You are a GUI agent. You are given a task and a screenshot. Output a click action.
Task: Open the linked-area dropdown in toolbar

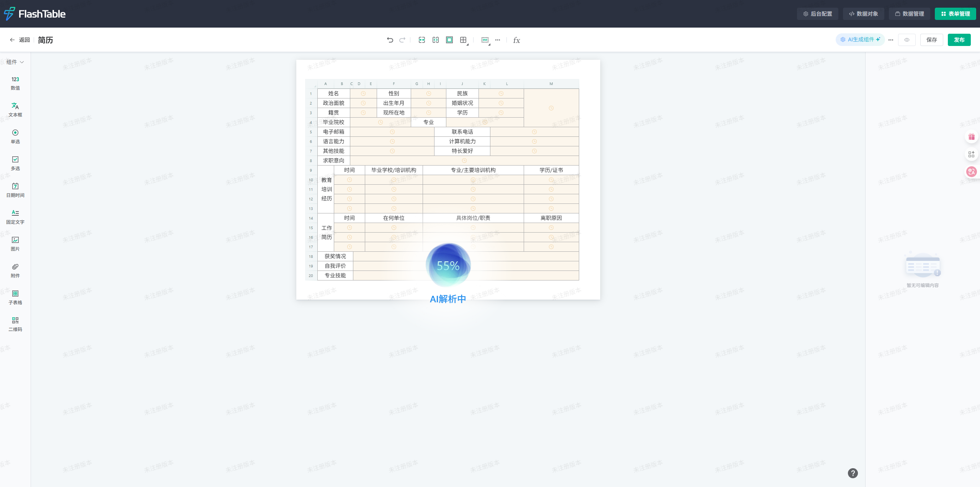[485, 40]
